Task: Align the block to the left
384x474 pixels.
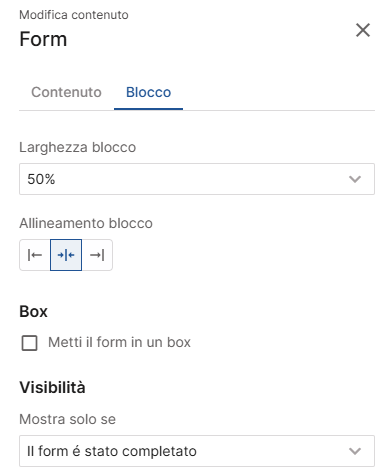Action: 35,255
